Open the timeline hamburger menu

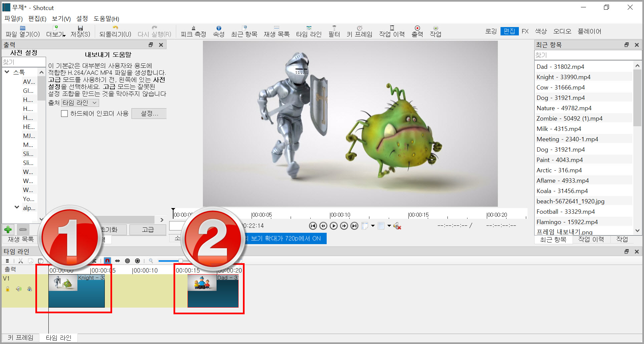7,261
